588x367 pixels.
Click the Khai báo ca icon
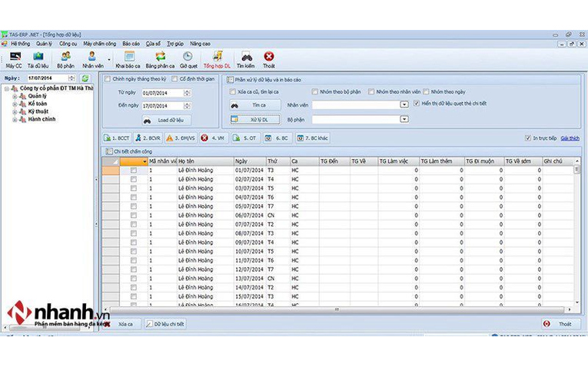(x=129, y=56)
